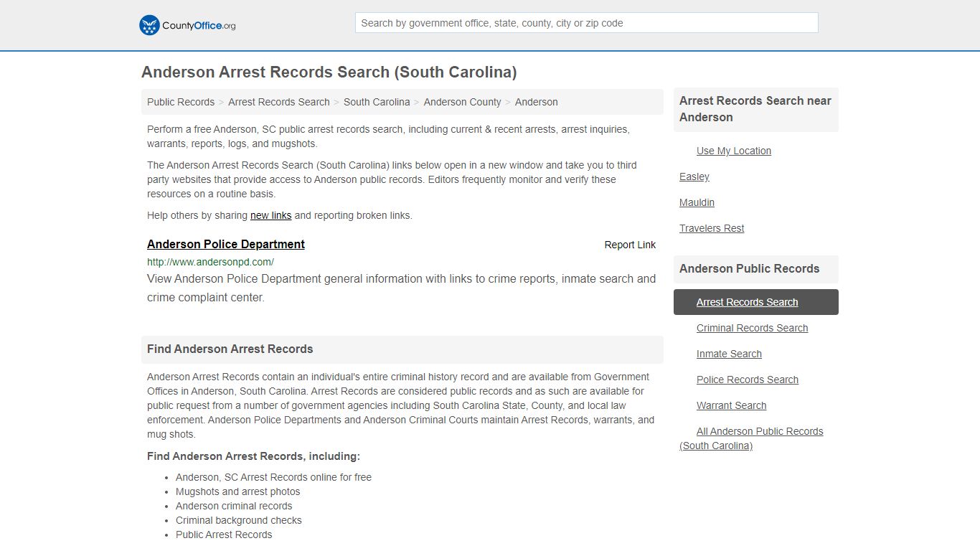The width and height of the screenshot is (980, 551).
Task: Click 'Anderson, SC Arrest Records online for free' item
Action: [x=273, y=477]
